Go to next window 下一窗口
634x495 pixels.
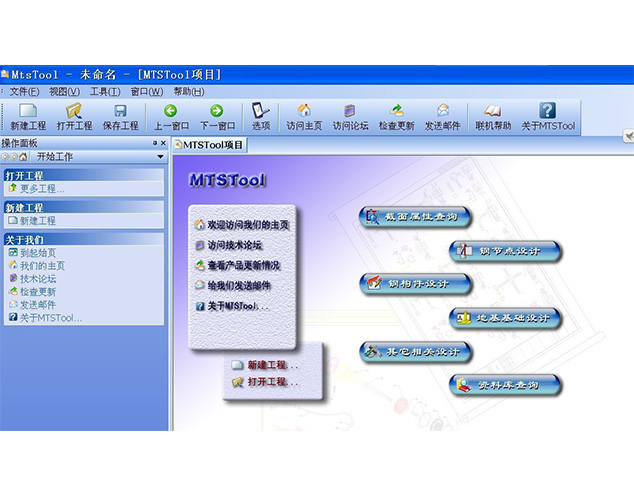point(217,117)
